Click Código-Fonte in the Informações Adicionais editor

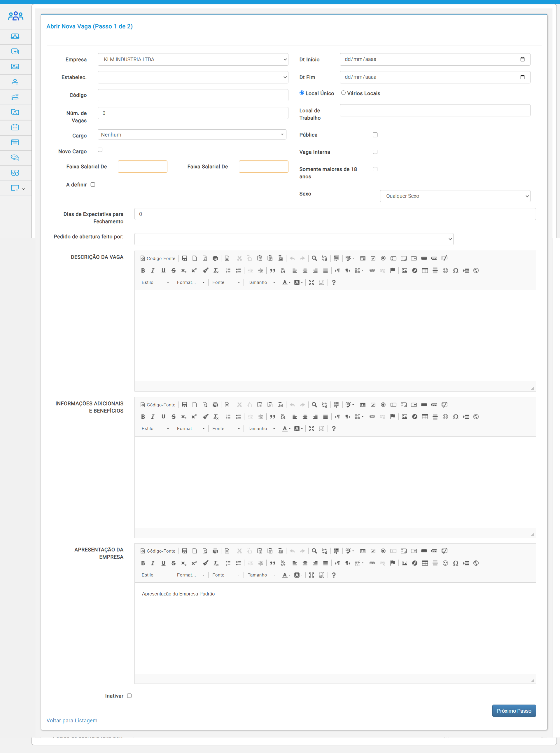coord(158,405)
